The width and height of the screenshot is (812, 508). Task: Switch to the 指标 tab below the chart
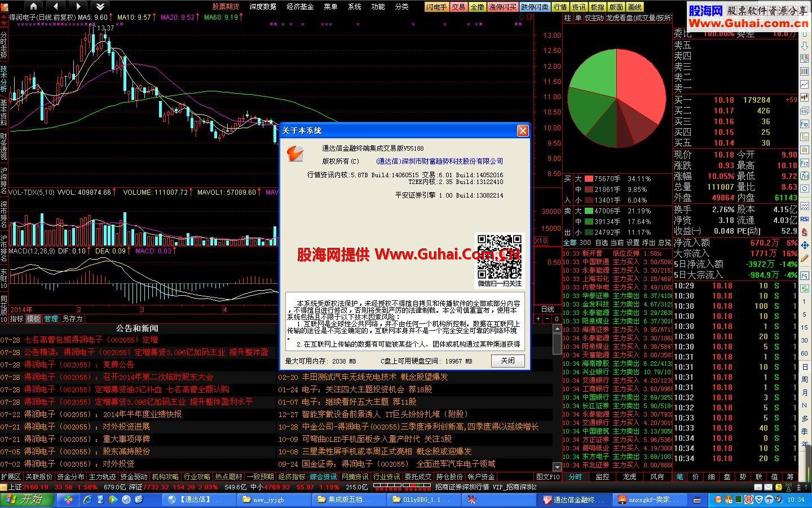tap(16, 318)
